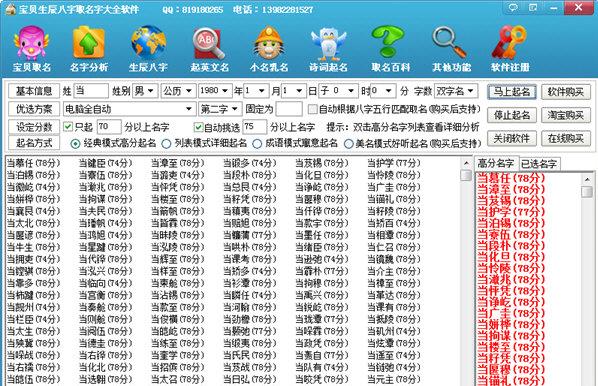The image size is (598, 386).
Task: Select red entry 当化旦 (78分)
Action: click(x=511, y=257)
